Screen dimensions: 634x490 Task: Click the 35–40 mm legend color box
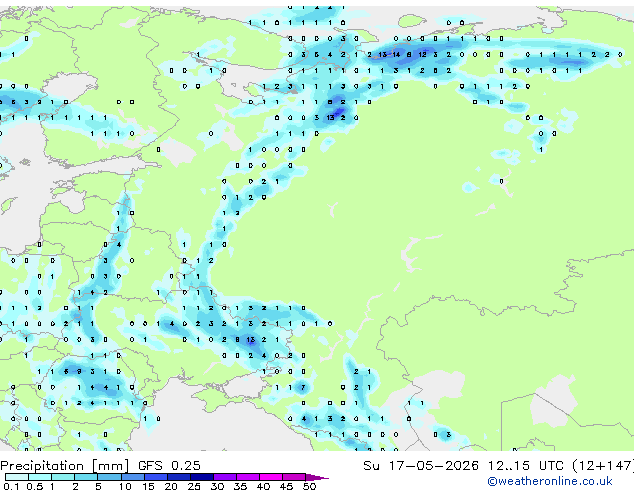[x=248, y=477]
